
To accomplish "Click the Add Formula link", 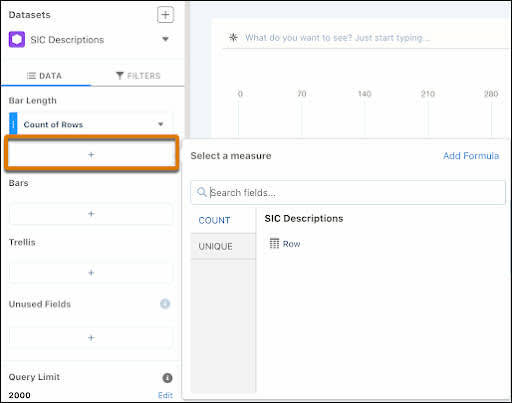I will [x=471, y=156].
